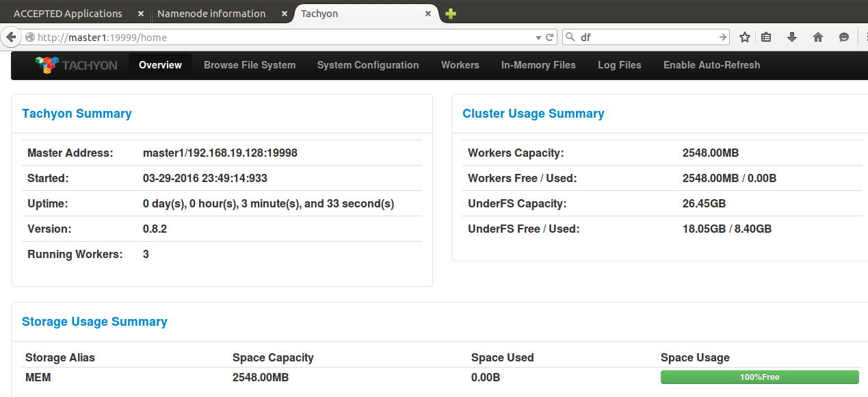The width and height of the screenshot is (868, 397).
Task: Reload the page with the refresh icon
Action: pyautogui.click(x=549, y=38)
